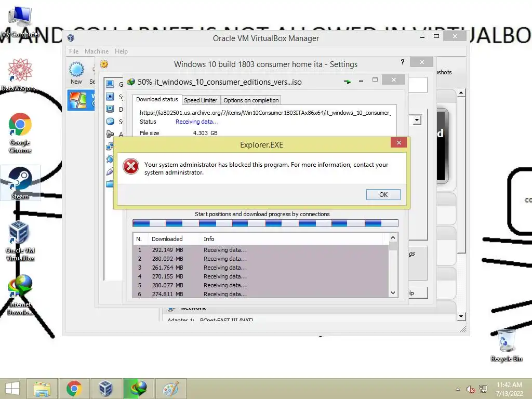The image size is (532, 399).
Task: Select connection row 6 with 274.811 MB
Action: pos(261,294)
